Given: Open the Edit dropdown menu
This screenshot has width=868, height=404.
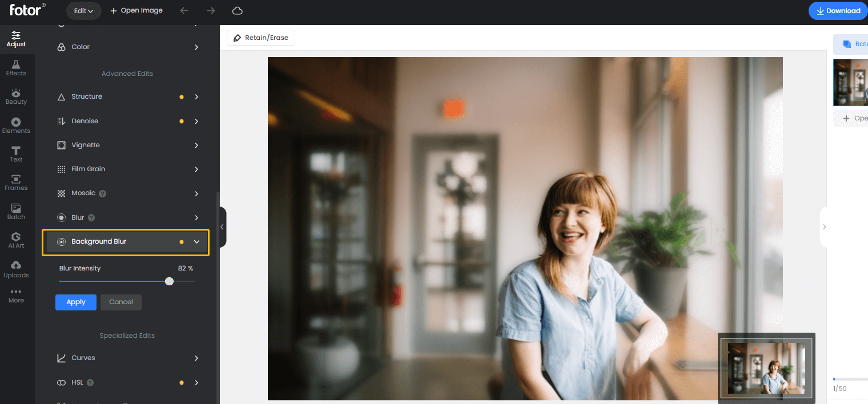Looking at the screenshot, I should 83,11.
